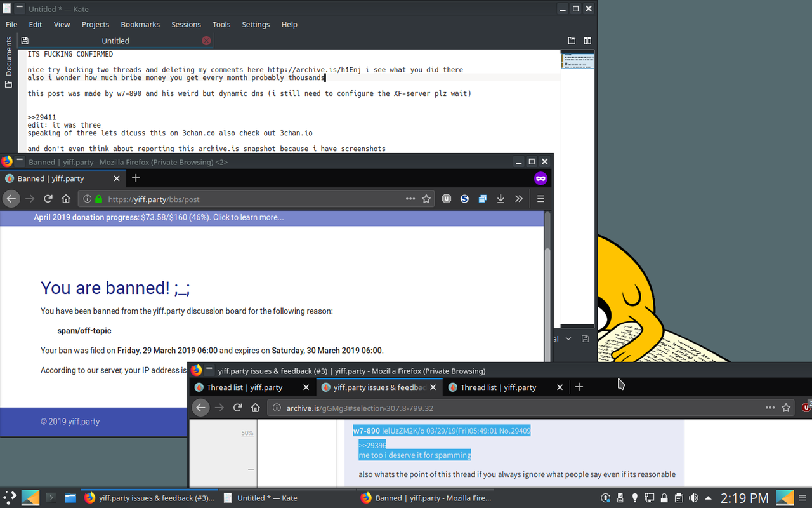The height and width of the screenshot is (508, 812).
Task: Click the green padlock security icon
Action: [99, 199]
